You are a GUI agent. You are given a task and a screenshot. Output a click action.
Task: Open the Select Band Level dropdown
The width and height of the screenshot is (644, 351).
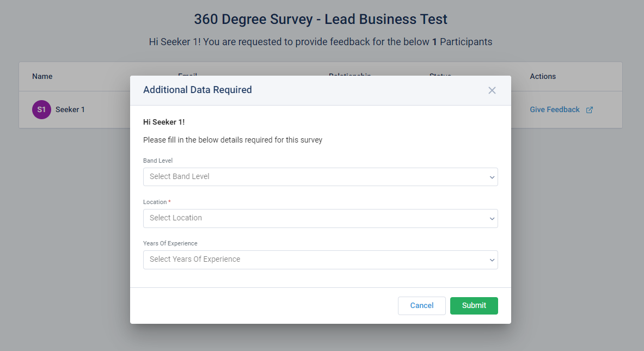click(x=320, y=177)
